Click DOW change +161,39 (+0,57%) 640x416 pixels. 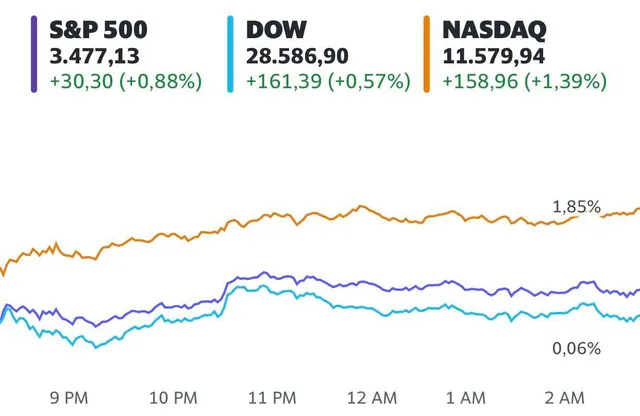328,81
